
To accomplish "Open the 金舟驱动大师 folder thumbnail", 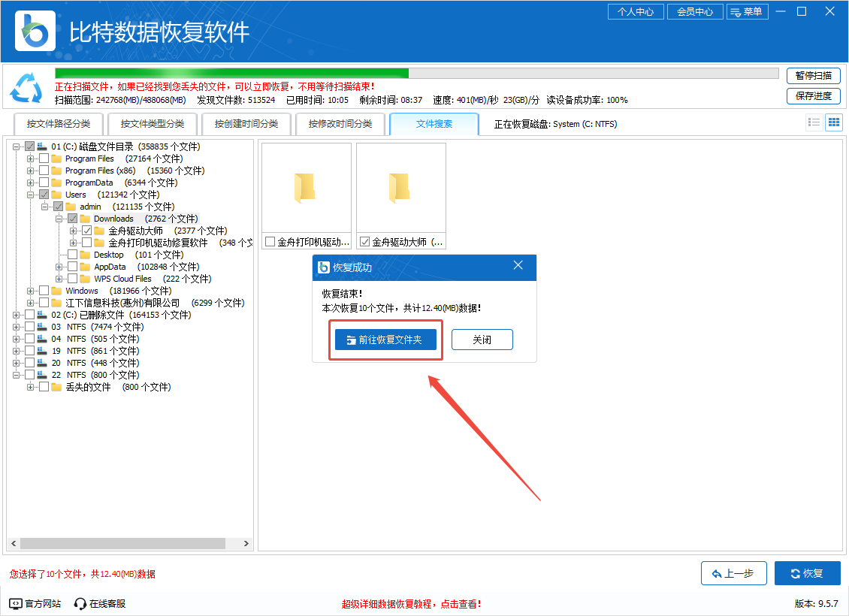I will tap(401, 188).
